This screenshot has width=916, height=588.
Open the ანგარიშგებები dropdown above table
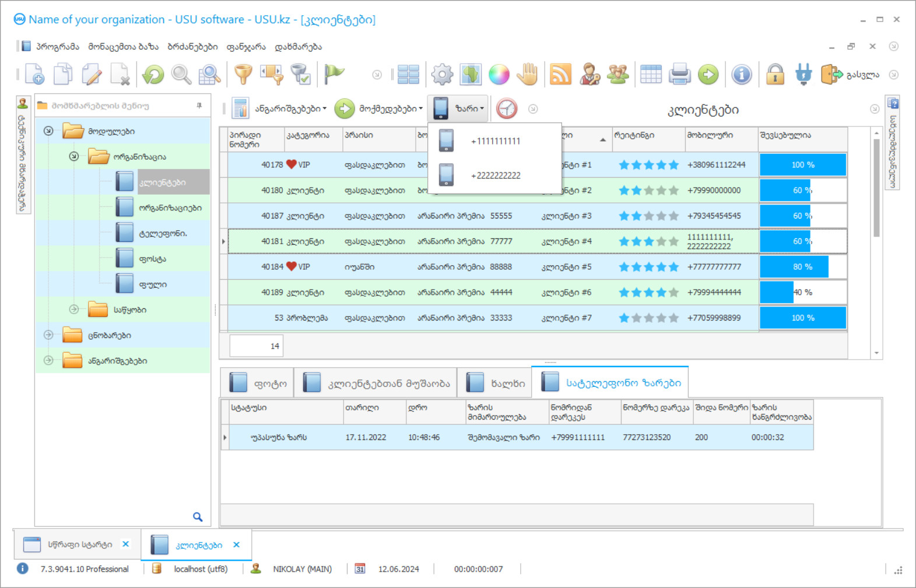(x=279, y=108)
